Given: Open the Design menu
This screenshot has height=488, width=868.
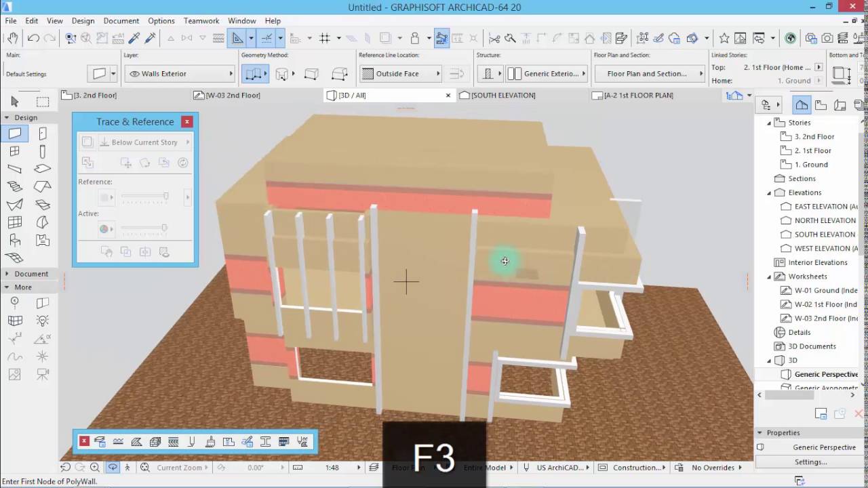Looking at the screenshot, I should (83, 21).
